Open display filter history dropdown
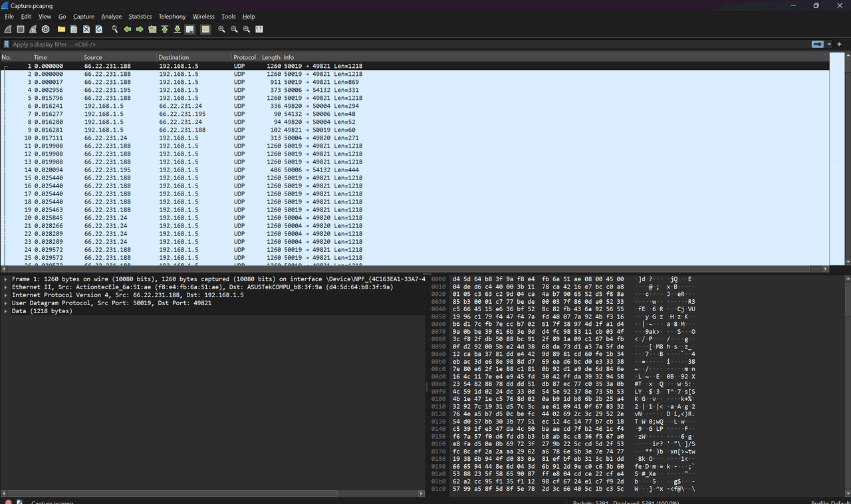This screenshot has height=504, width=851. 830,45
